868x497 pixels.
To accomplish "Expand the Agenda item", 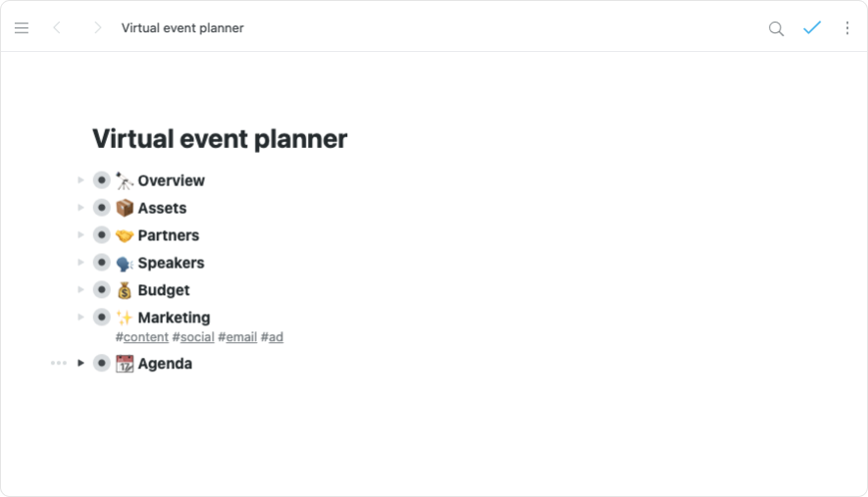I will (81, 364).
